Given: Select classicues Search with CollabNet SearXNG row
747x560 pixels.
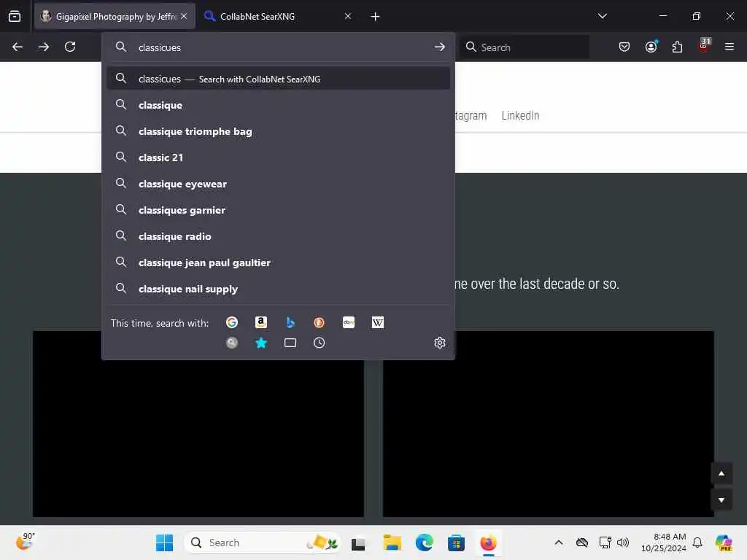Looking at the screenshot, I should 278,79.
